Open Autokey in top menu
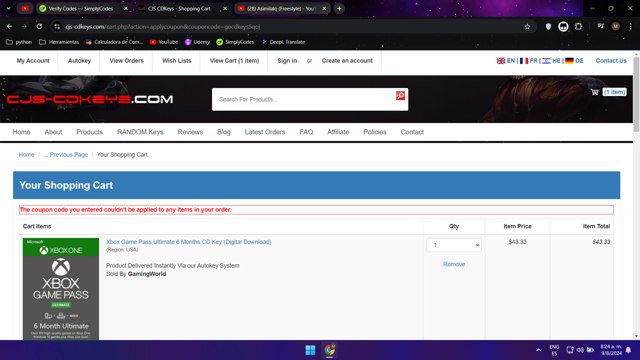This screenshot has height=360, width=640. 79,60
